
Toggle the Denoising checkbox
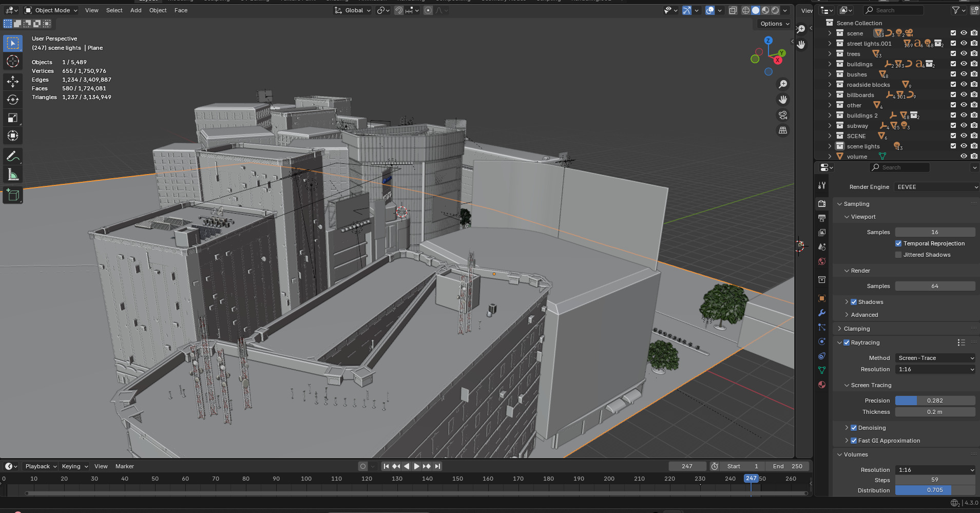pos(854,428)
